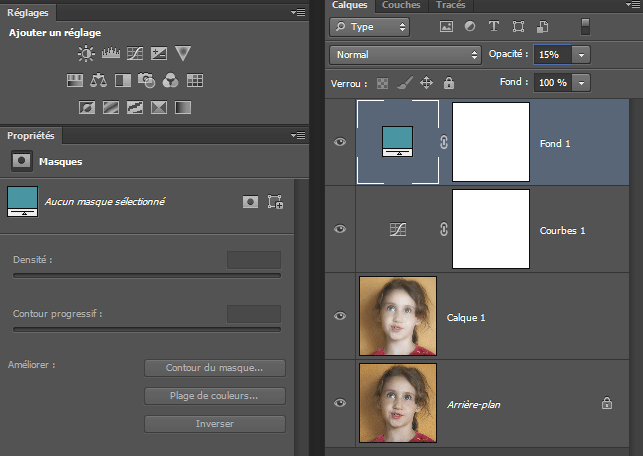The height and width of the screenshot is (456, 643).
Task: Add a Color Balance adjustment
Action: tap(99, 80)
